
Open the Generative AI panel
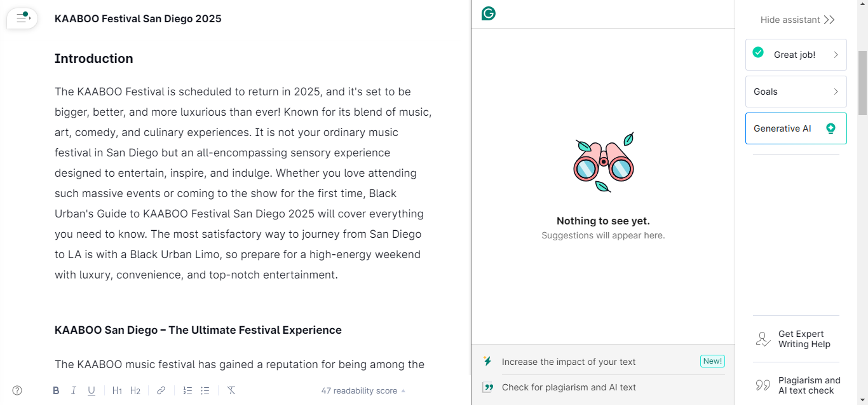(x=796, y=128)
